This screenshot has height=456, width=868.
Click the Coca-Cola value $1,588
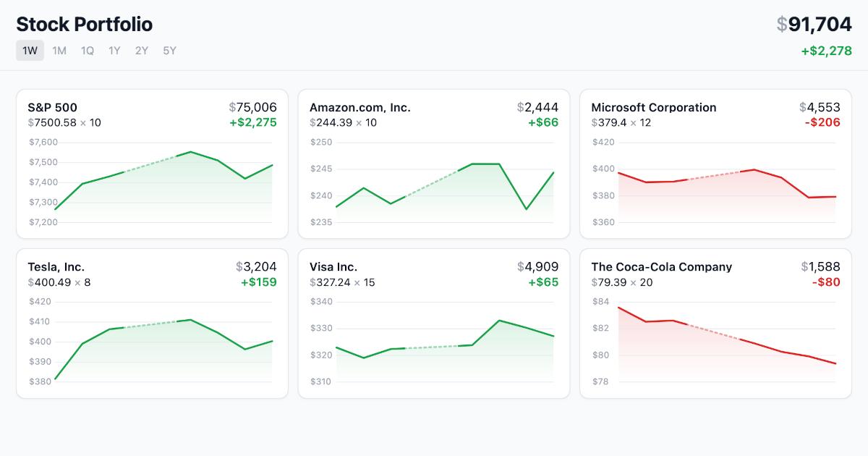821,266
